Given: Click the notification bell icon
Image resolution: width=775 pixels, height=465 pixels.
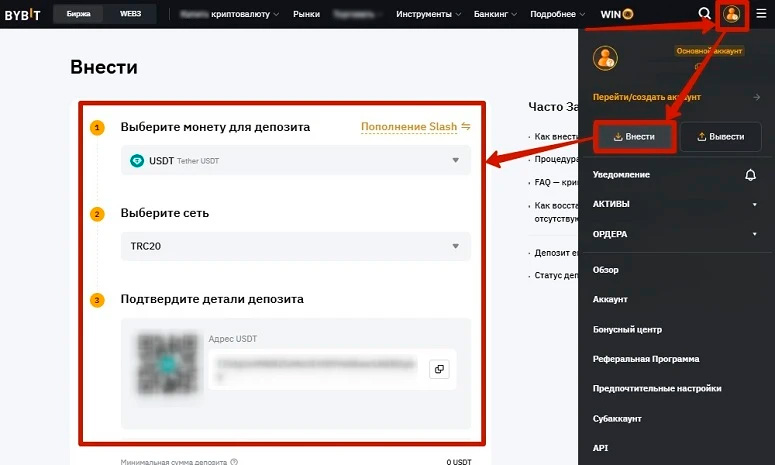Looking at the screenshot, I should coord(751,175).
